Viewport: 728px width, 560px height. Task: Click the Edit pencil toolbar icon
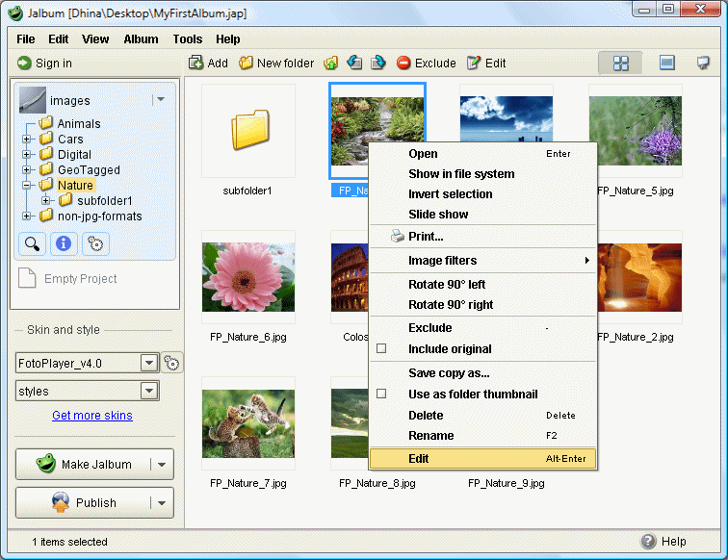tap(474, 63)
